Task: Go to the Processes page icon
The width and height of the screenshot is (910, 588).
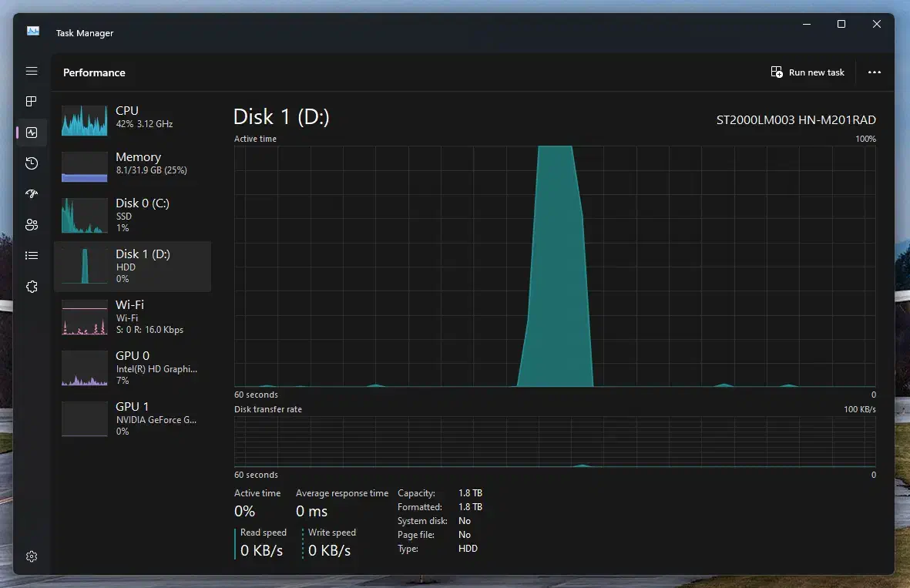Action: coord(32,102)
